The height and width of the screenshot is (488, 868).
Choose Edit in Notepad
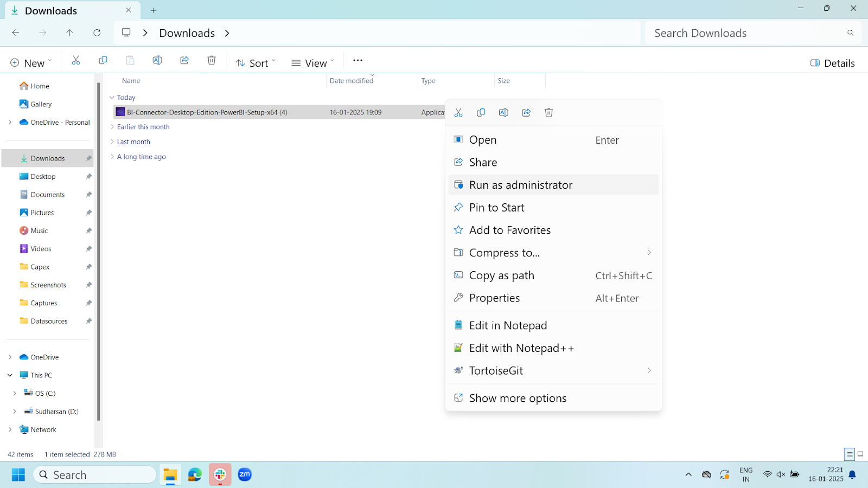[553, 325]
